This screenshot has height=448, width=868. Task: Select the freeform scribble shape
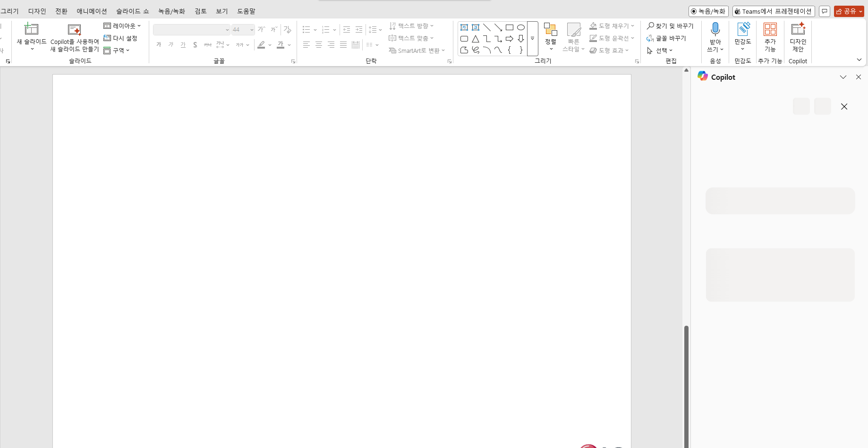[x=476, y=50]
